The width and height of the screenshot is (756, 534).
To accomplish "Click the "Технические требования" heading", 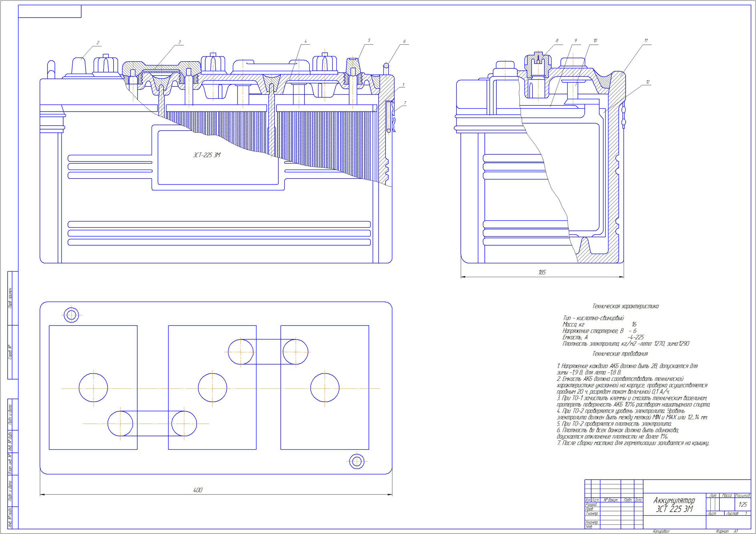I will click(x=620, y=354).
